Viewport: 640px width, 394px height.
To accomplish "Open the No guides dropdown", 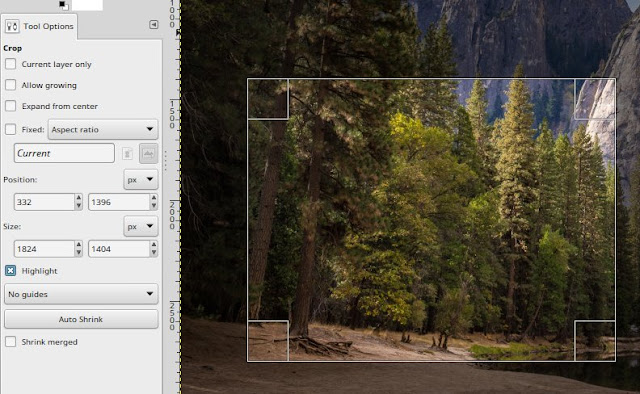I will coord(81,294).
